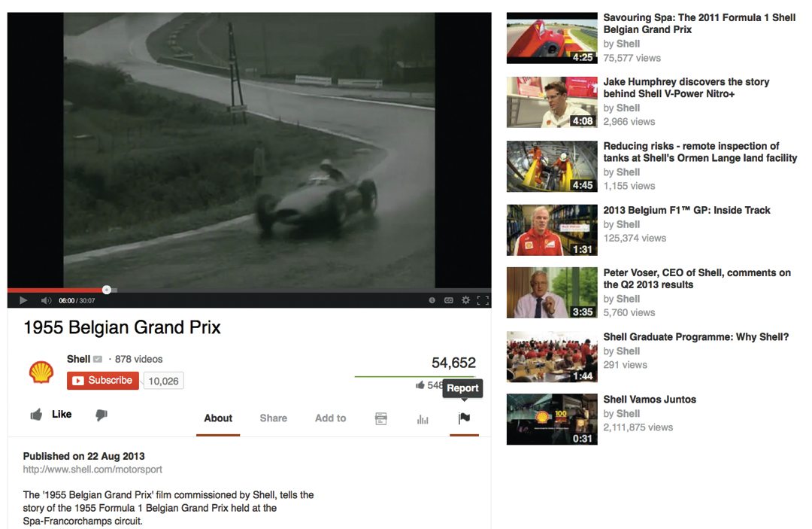This screenshot has width=812, height=529.
Task: Click the 06:00 / 30:07 time display
Action: 77,300
